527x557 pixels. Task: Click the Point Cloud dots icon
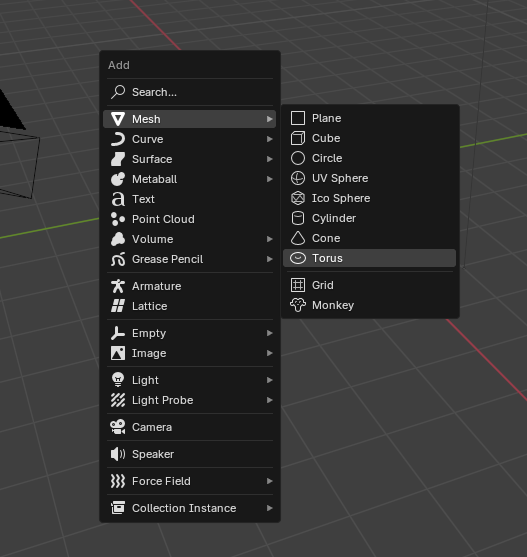[118, 219]
